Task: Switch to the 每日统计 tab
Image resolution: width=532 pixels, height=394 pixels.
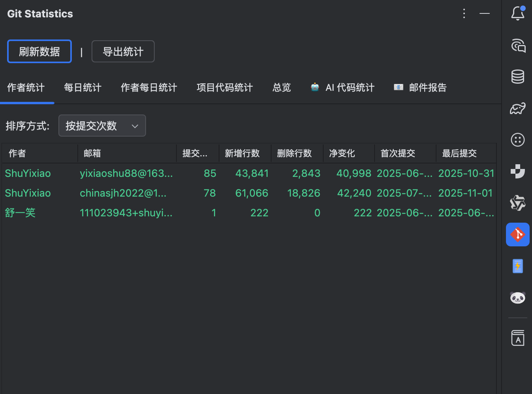Action: click(82, 88)
